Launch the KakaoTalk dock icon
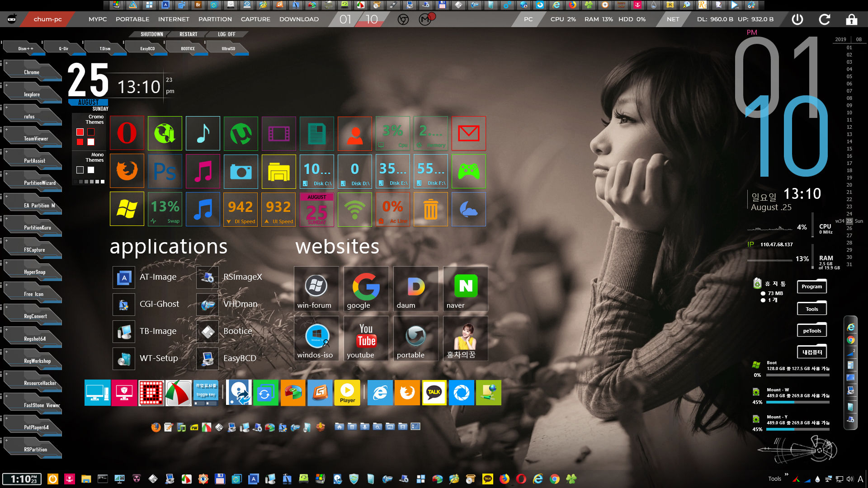This screenshot has width=868, height=488. (434, 393)
